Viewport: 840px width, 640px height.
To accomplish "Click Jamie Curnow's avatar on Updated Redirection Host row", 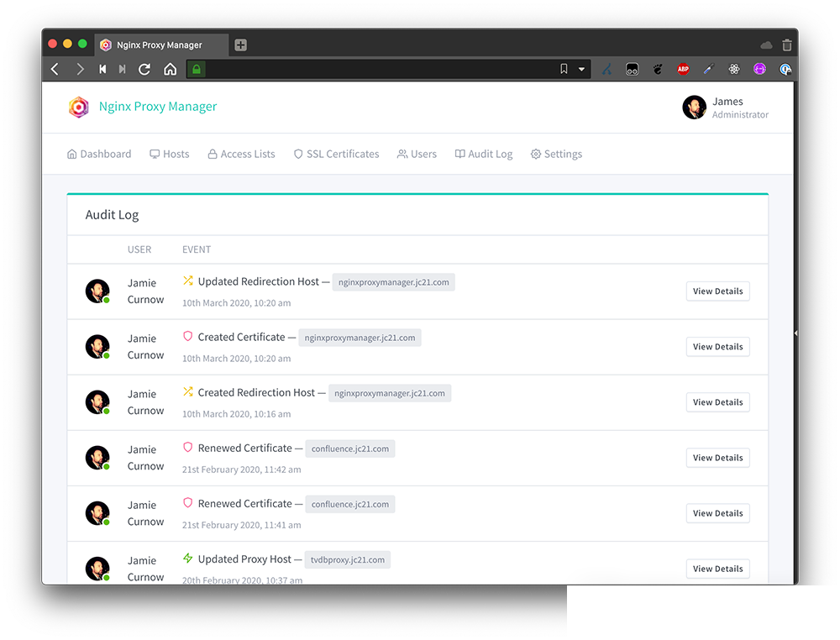I will pos(97,291).
